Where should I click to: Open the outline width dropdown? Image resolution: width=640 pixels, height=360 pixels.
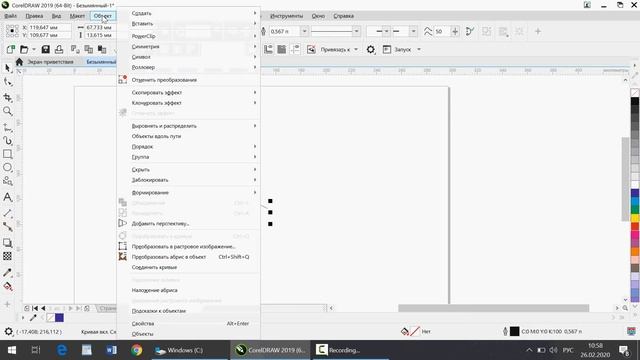click(304, 31)
